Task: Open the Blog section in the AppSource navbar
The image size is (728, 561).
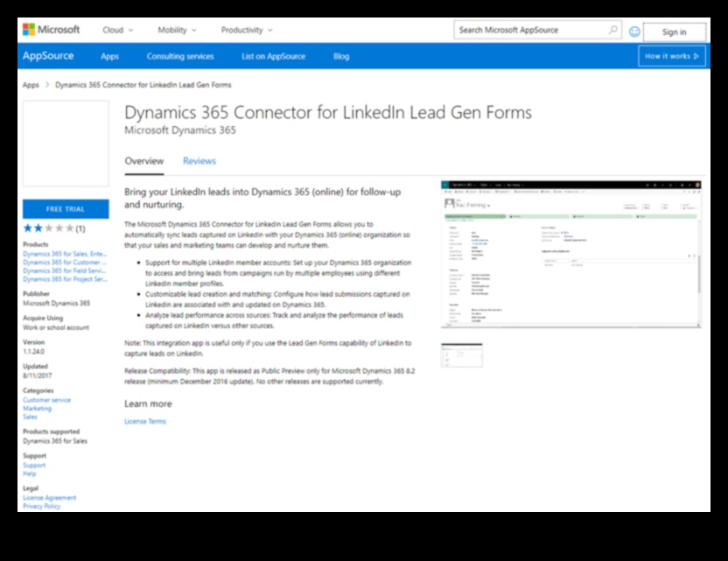Action: (340, 55)
